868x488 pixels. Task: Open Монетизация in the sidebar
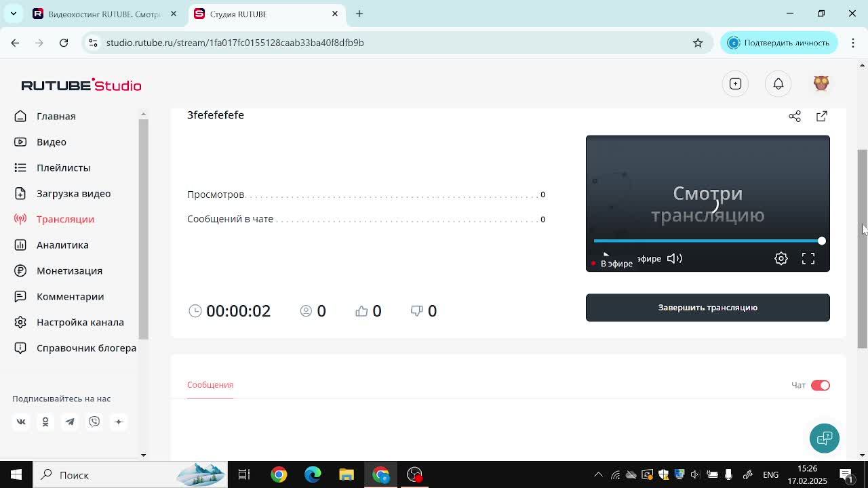click(x=69, y=270)
